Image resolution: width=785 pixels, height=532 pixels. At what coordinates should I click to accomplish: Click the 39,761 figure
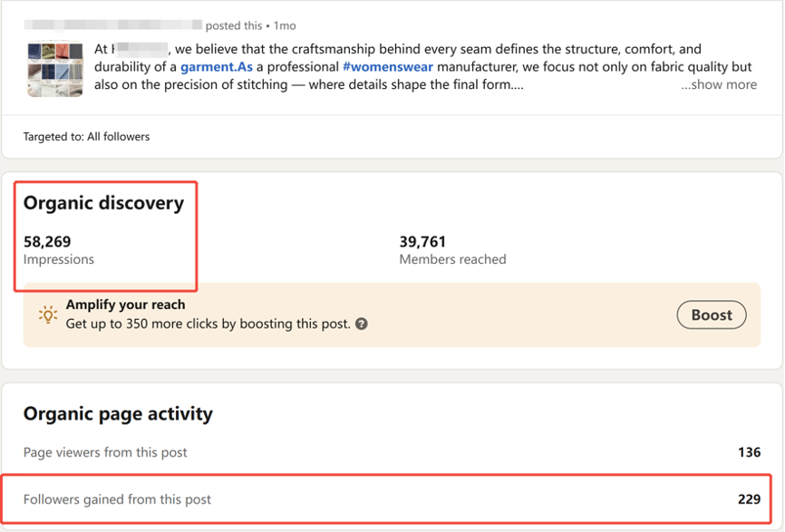422,242
